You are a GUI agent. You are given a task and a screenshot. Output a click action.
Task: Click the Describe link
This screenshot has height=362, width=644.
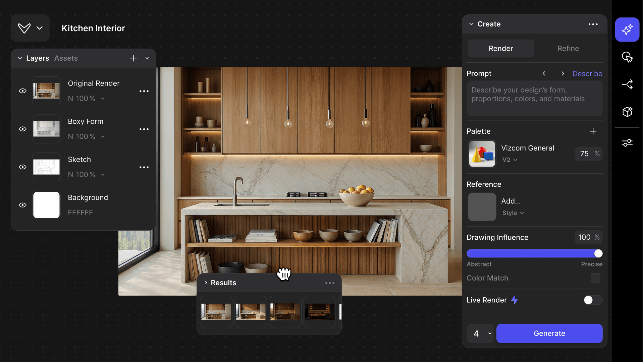point(587,74)
